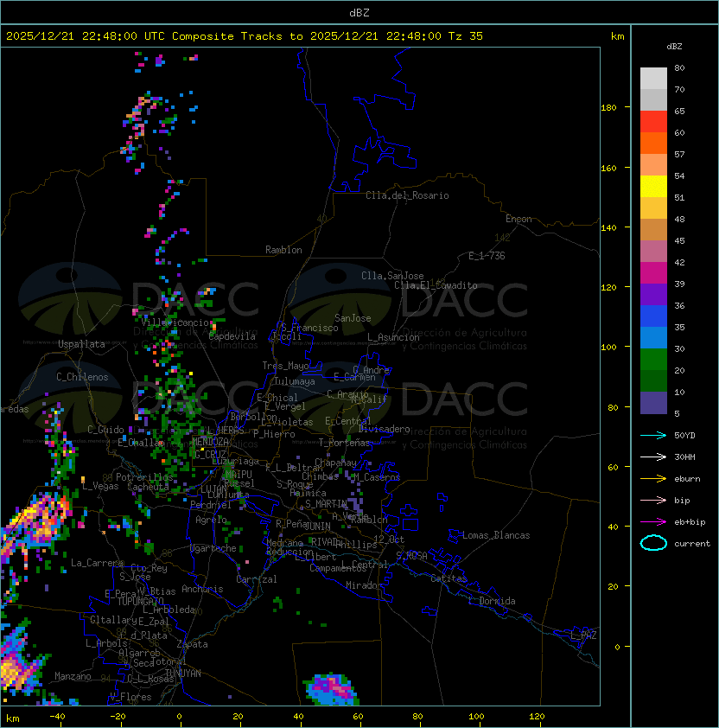Image resolution: width=719 pixels, height=728 pixels.
Task: Click the Clla.del_Rosario map label
Action: click(x=407, y=195)
